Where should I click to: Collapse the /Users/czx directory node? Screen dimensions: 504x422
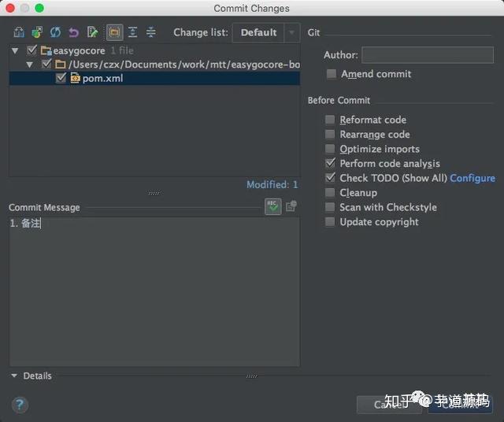(x=30, y=65)
